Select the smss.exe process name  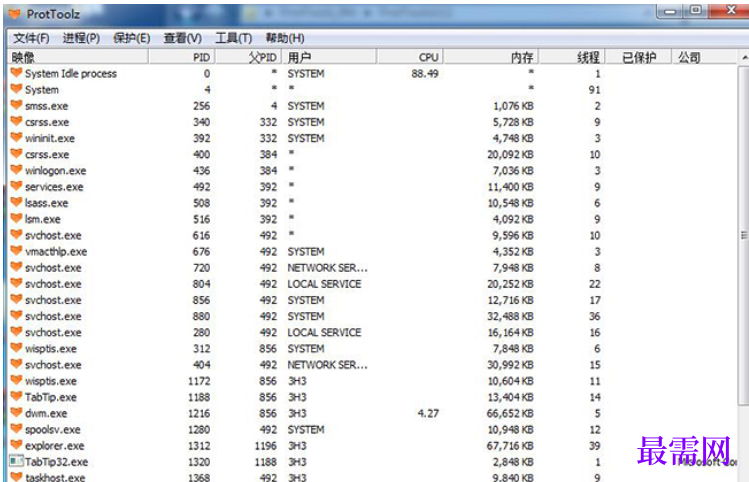[x=46, y=106]
